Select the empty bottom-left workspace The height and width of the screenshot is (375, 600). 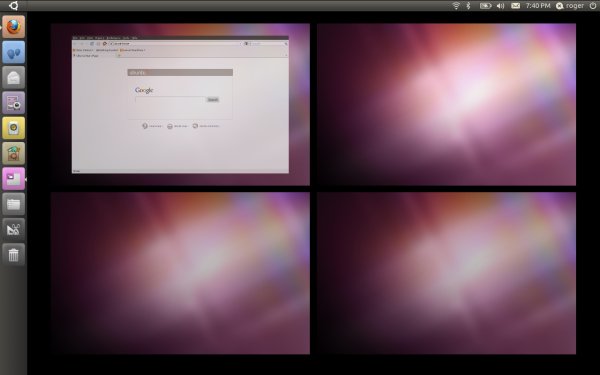[180, 273]
